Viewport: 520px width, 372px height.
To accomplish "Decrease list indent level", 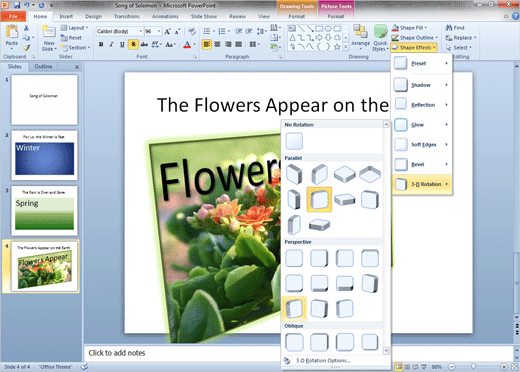I will pos(239,31).
